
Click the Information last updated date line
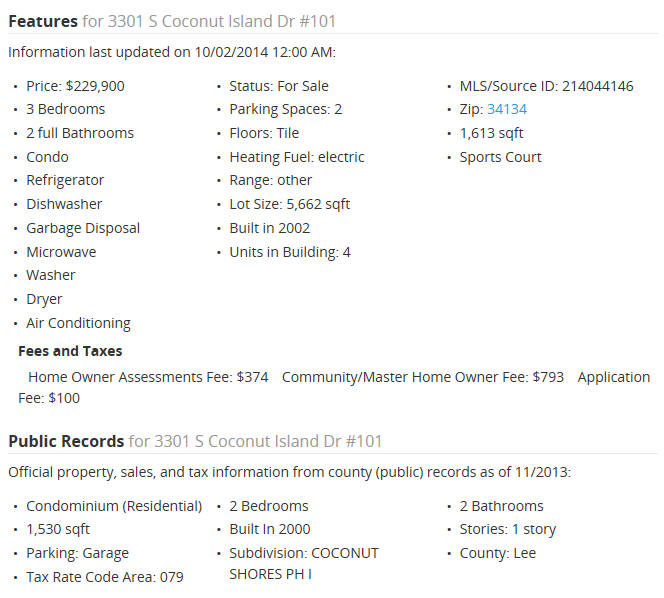pyautogui.click(x=172, y=52)
